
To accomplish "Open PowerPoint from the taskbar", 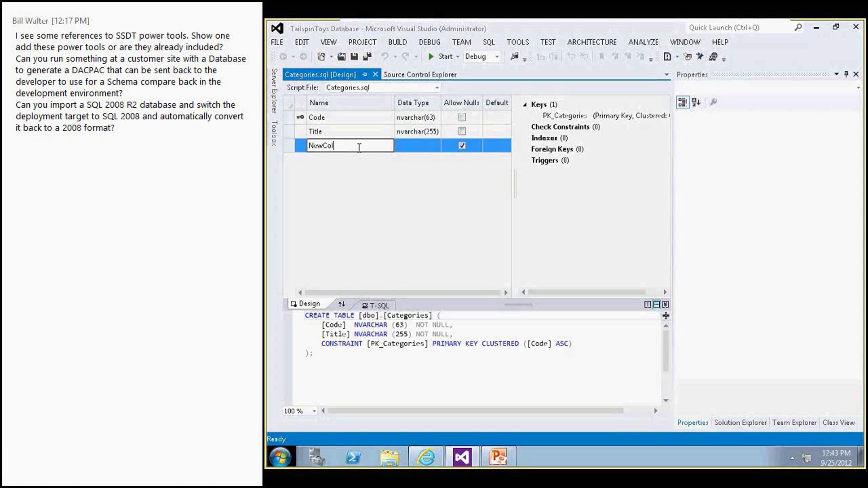I will 498,457.
